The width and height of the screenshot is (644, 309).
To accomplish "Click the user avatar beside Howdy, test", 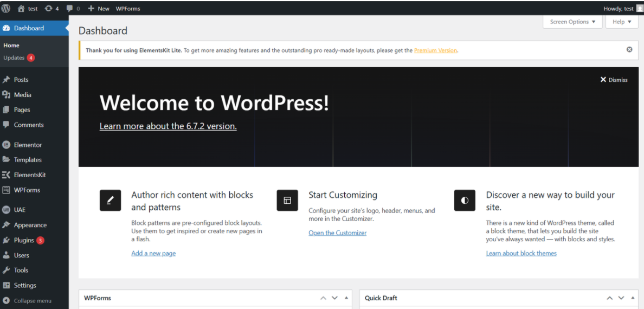I will pyautogui.click(x=640, y=9).
